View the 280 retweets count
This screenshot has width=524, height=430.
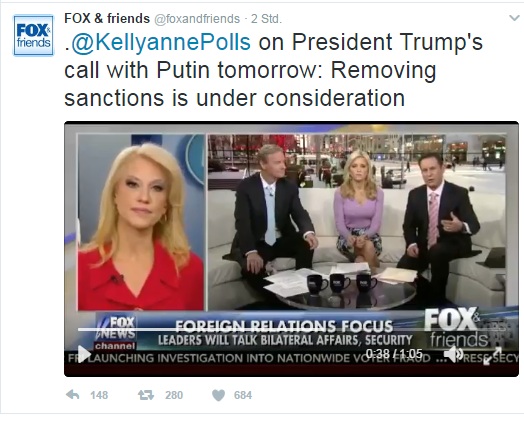pyautogui.click(x=174, y=395)
